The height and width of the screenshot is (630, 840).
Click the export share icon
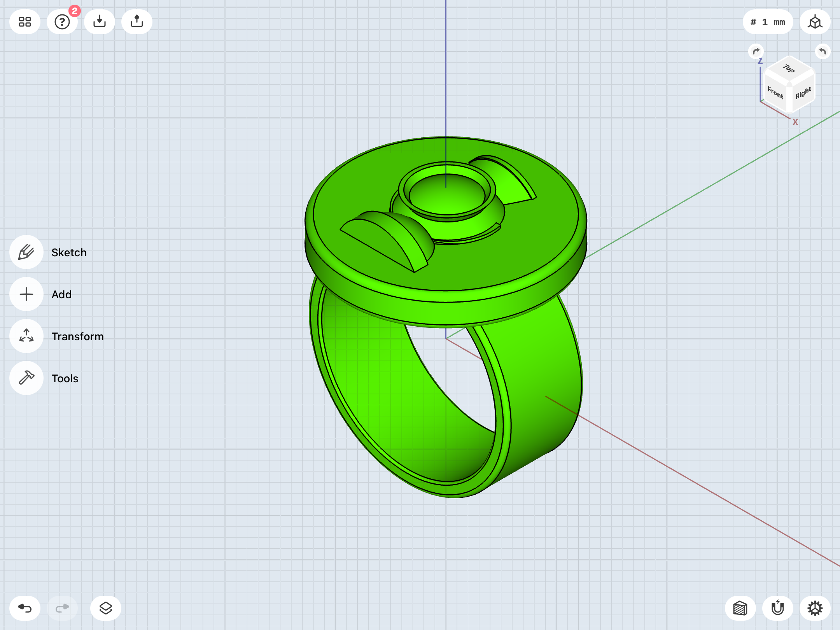tap(137, 22)
